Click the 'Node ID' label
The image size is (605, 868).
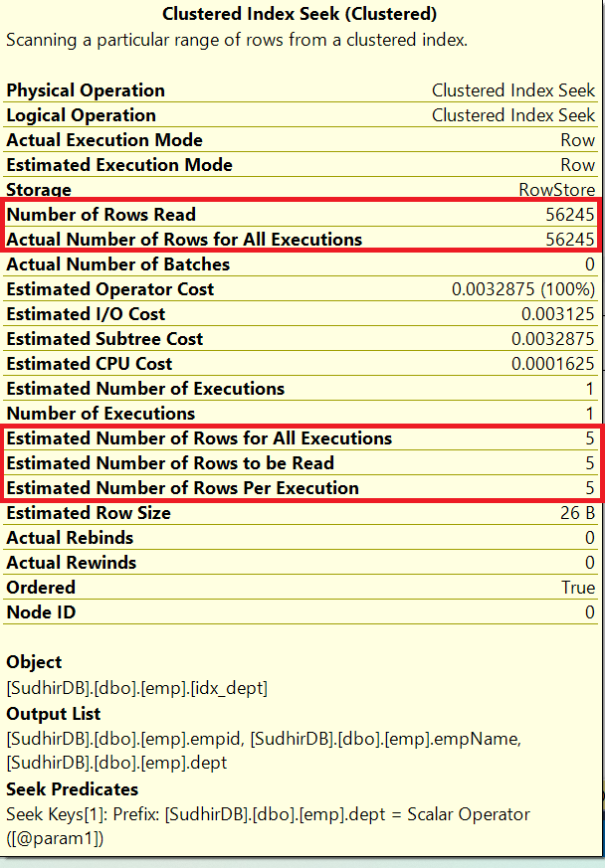[41, 612]
